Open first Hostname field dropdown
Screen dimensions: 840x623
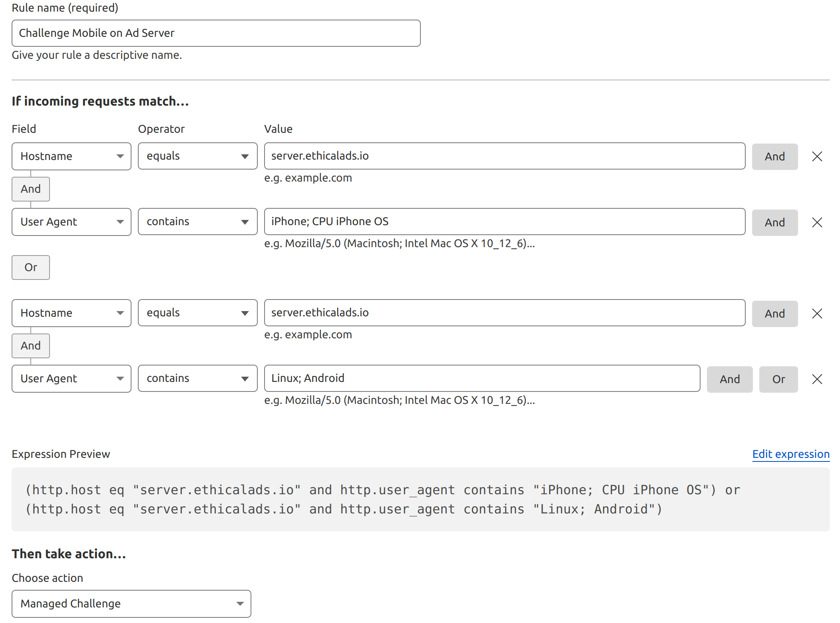pyautogui.click(x=72, y=156)
